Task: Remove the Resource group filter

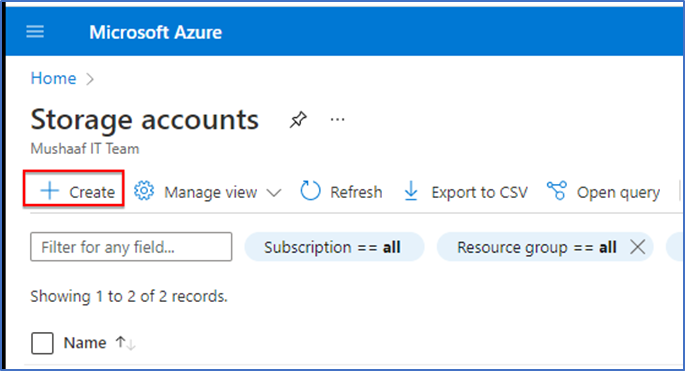Action: (x=638, y=247)
